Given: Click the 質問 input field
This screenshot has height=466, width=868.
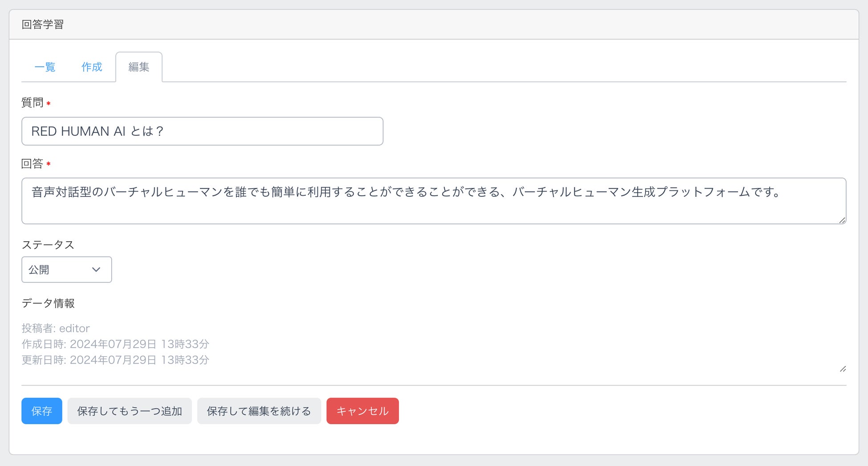Looking at the screenshot, I should [202, 131].
